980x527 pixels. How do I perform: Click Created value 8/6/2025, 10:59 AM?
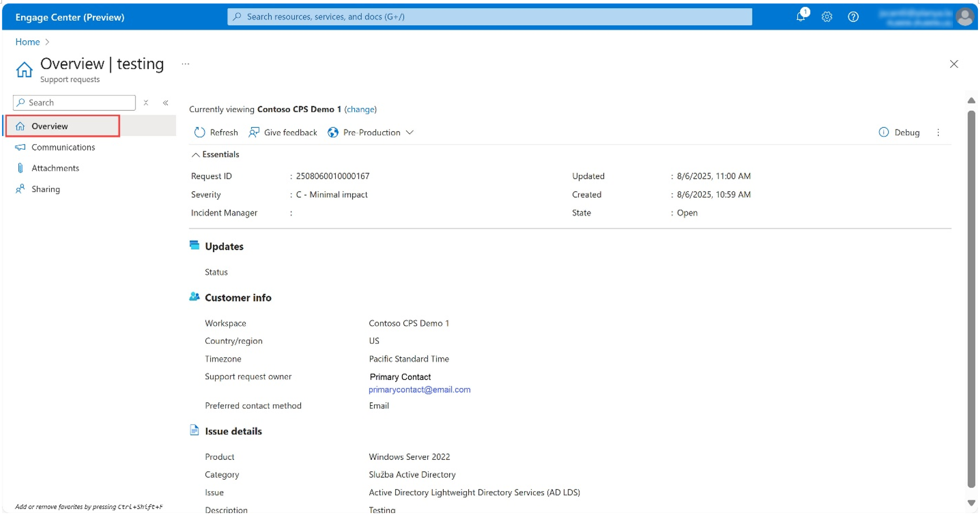pyautogui.click(x=714, y=194)
